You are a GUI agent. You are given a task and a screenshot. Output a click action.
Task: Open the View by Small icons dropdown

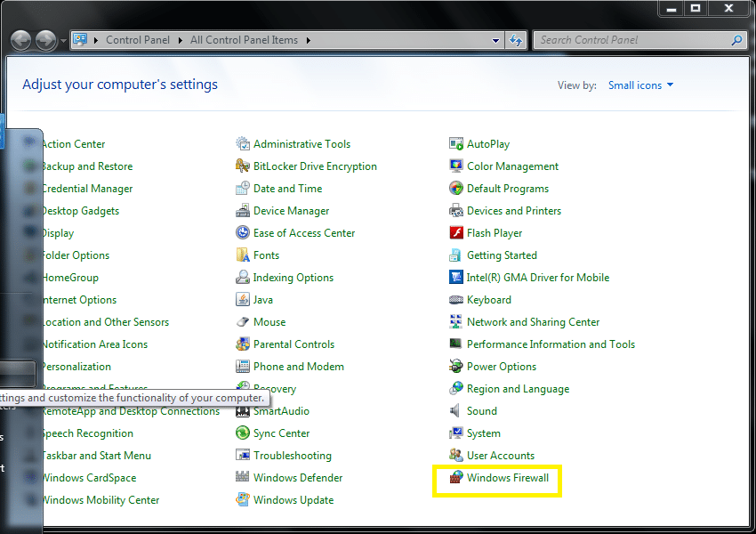pyautogui.click(x=640, y=85)
